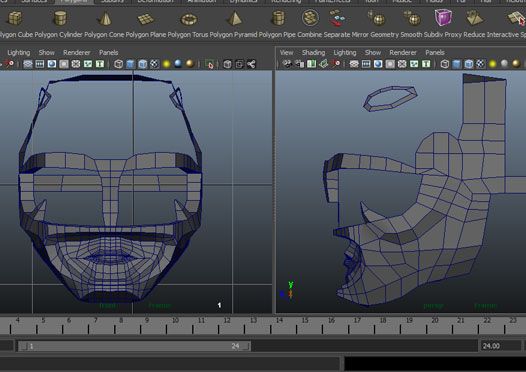The width and height of the screenshot is (526, 372).
Task: Open the View menu of the right panel
Action: (x=286, y=53)
